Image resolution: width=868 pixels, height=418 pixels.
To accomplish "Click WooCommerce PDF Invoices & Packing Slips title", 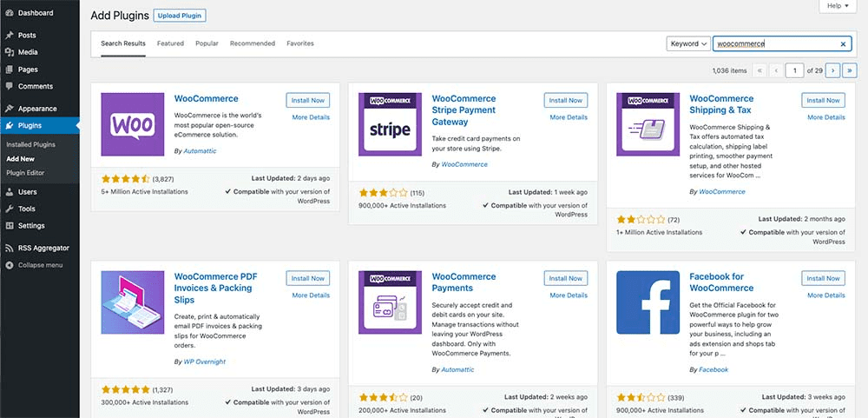I will (216, 288).
